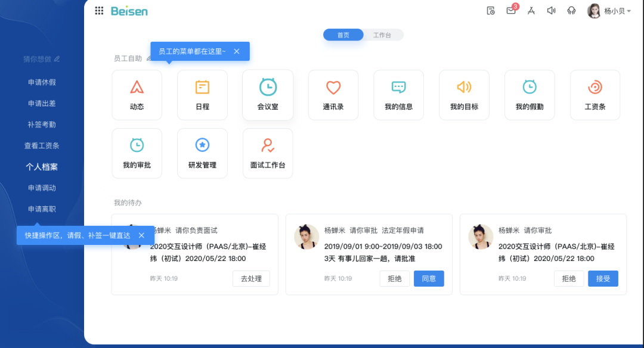
Task: Click the user avatar photo in header
Action: [594, 11]
